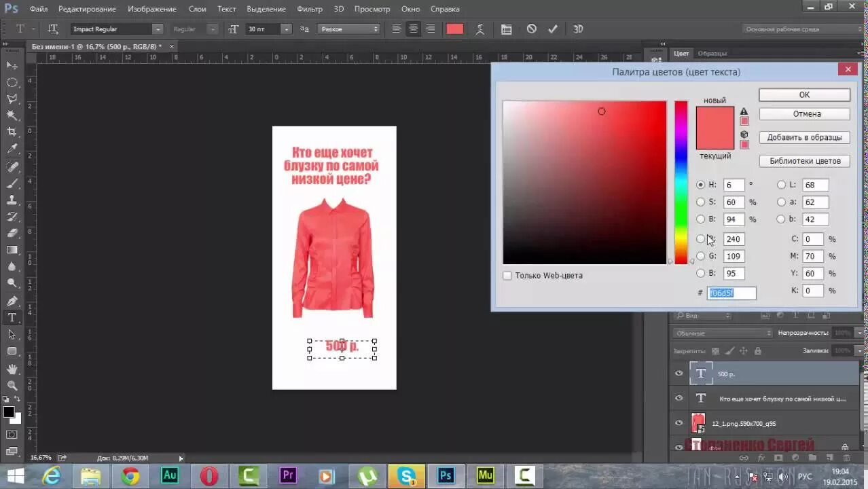
Task: Open the Impact Regular font family dropdown
Action: [158, 29]
